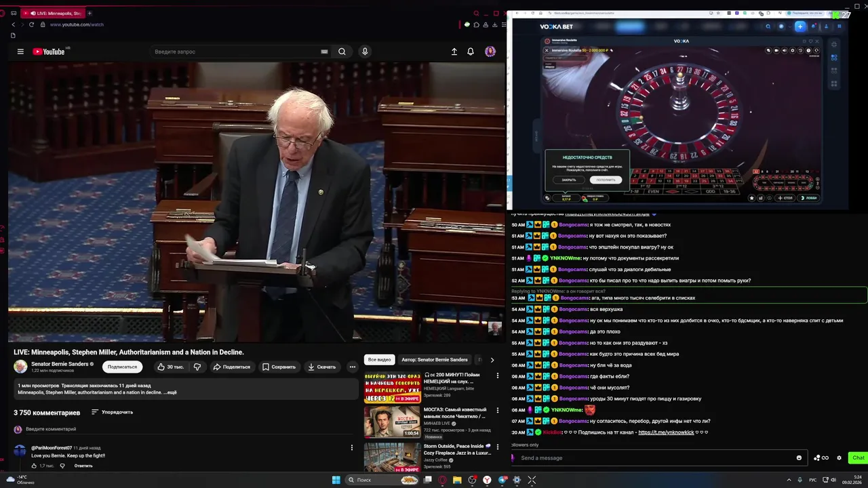Viewport: 868px width, 488px height.
Task: Open options for the Storm Outside video
Action: click(x=497, y=447)
